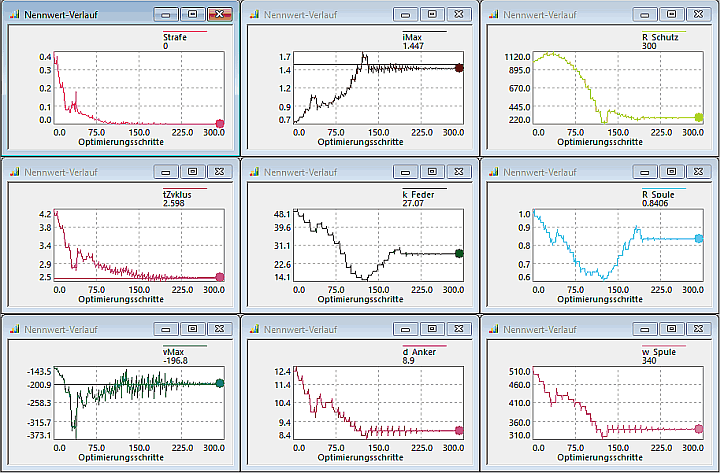This screenshot has width=720, height=473.
Task: Select the yellow end marker of the R_Schutz curve
Action: (x=698, y=118)
